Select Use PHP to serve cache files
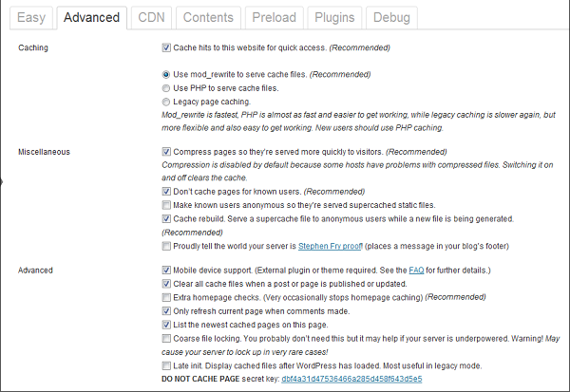The image size is (570, 392). click(167, 86)
